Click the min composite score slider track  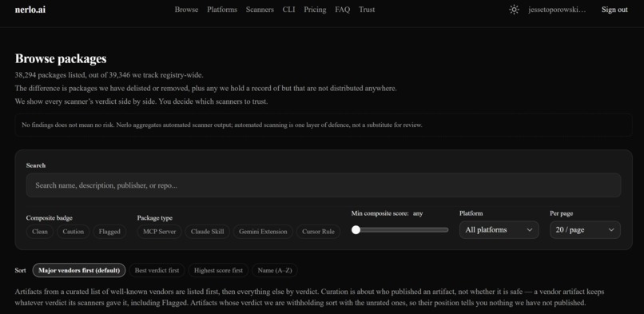click(400, 230)
